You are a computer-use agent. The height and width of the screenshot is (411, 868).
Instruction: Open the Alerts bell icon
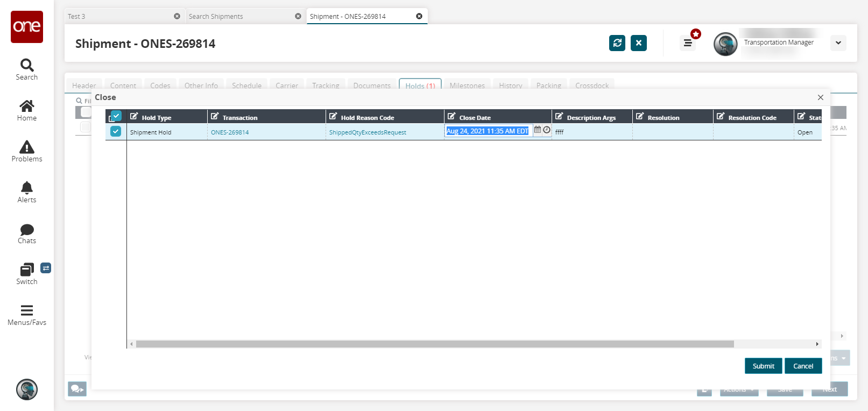click(27, 192)
